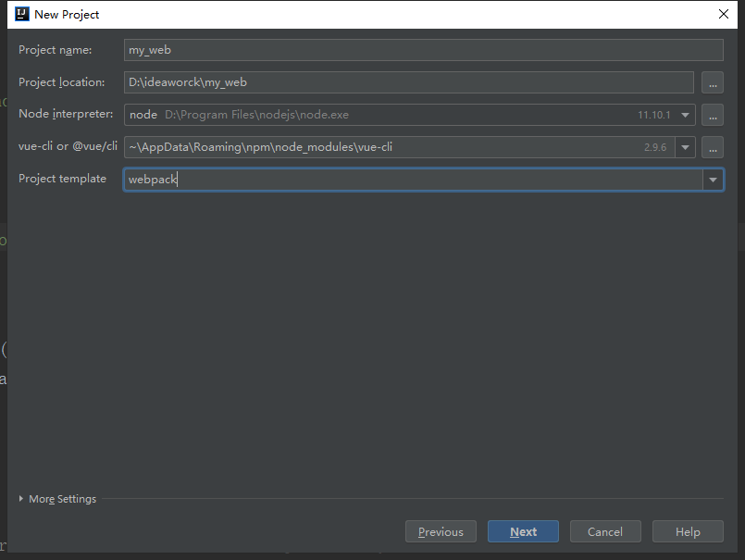Click the Project location label
Screen dimensions: 745x560
pos(62,82)
